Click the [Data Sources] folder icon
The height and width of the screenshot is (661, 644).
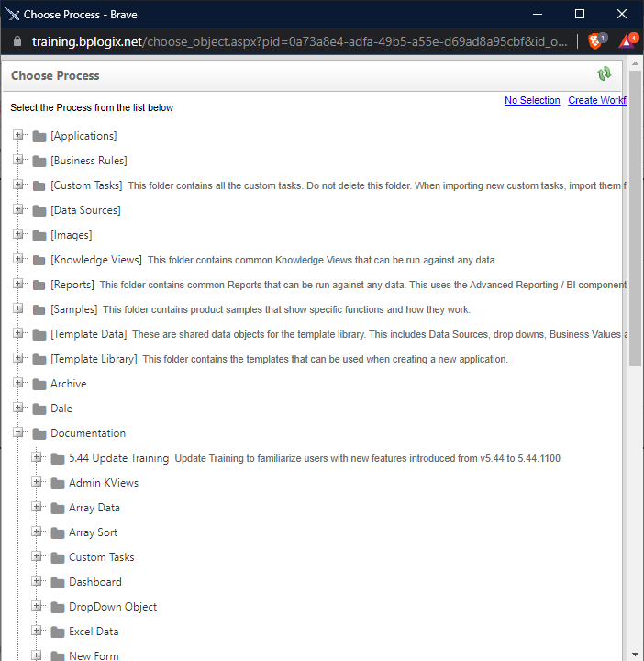pyautogui.click(x=39, y=210)
